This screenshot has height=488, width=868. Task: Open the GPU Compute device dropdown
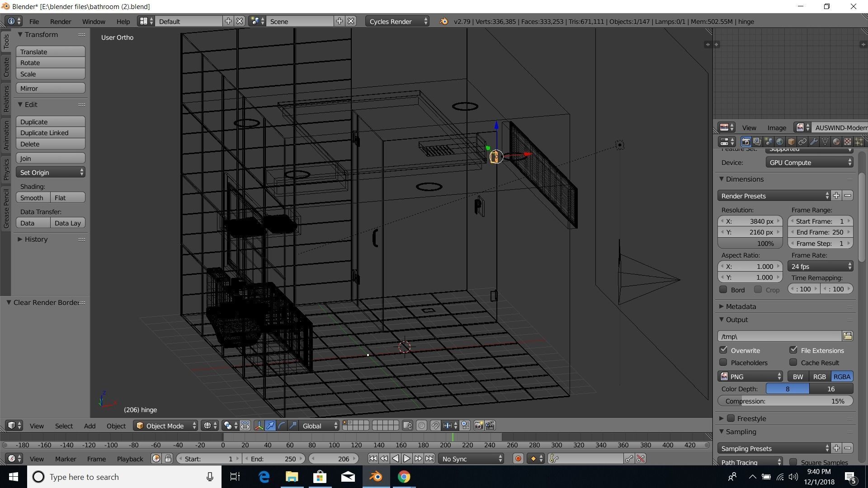pyautogui.click(x=809, y=163)
